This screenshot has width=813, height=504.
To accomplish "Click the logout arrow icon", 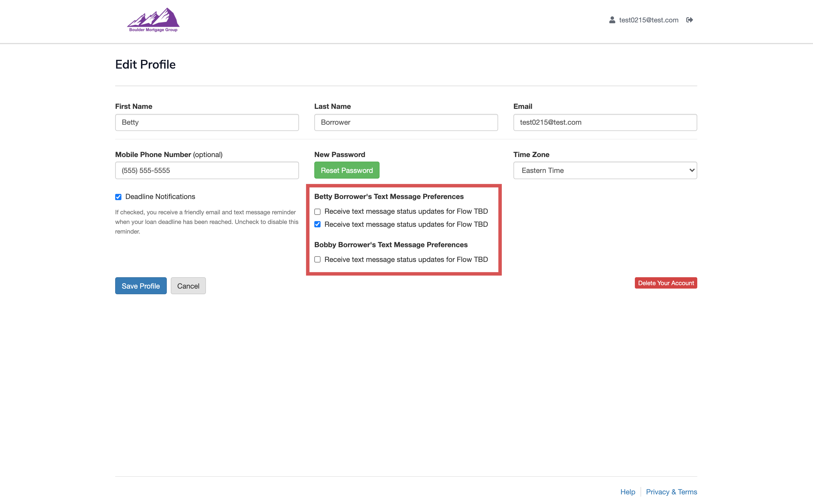I will tap(689, 20).
